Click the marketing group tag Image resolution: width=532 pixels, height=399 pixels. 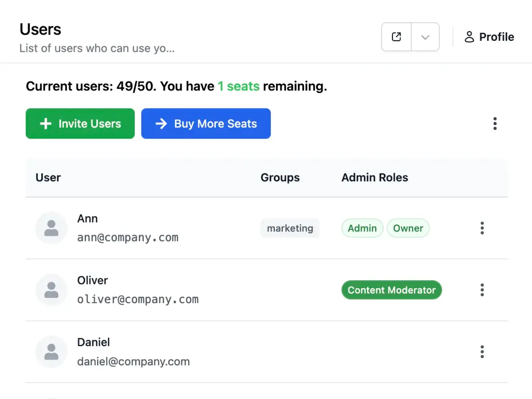(x=290, y=228)
